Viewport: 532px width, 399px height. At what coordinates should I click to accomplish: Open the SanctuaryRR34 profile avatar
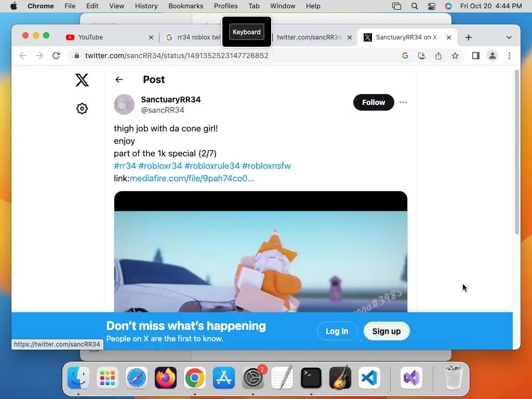point(124,104)
